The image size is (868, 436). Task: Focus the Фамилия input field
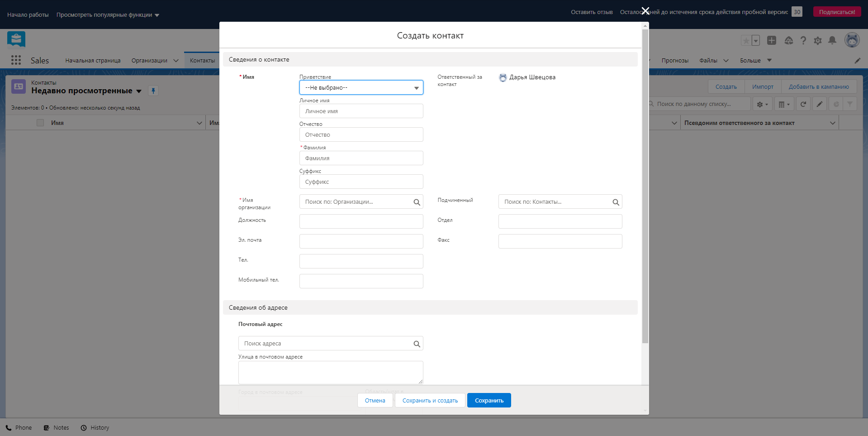tap(361, 158)
